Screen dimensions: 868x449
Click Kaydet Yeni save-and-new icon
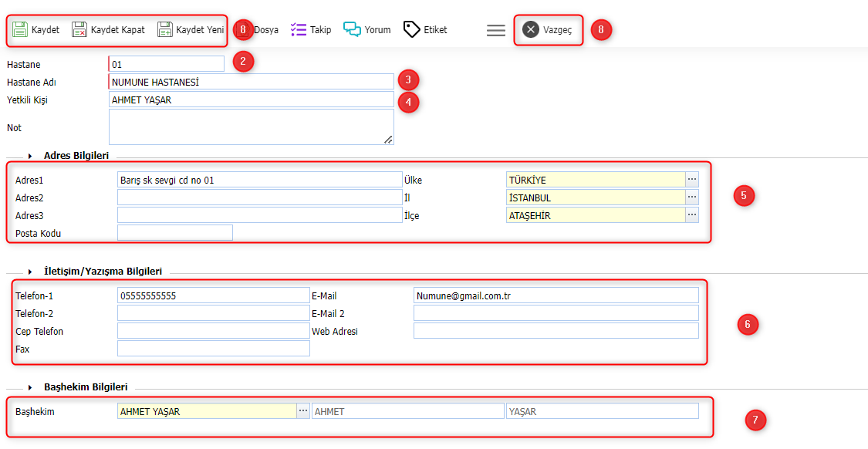(165, 30)
